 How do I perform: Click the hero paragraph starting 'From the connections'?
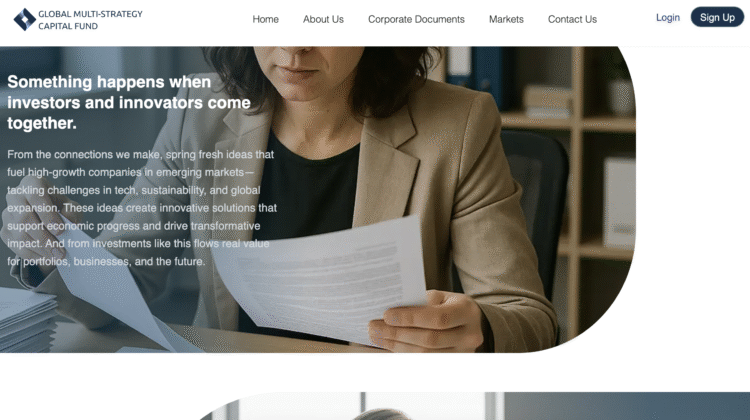coord(142,208)
